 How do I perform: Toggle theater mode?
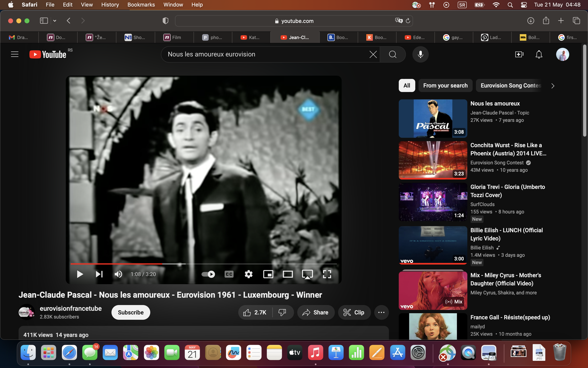pos(288,274)
